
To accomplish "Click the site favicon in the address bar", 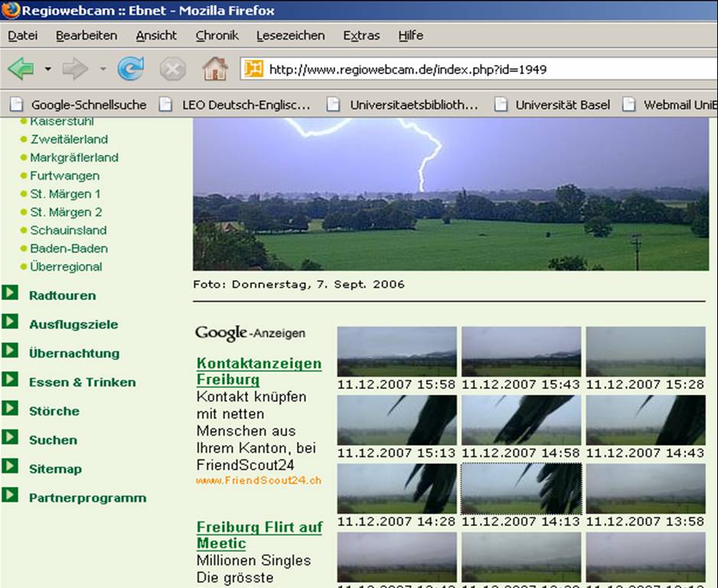I will coord(253,70).
